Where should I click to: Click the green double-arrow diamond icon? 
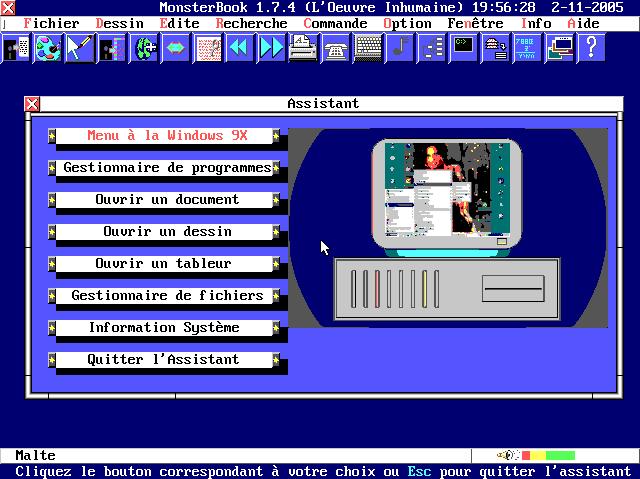[x=176, y=48]
